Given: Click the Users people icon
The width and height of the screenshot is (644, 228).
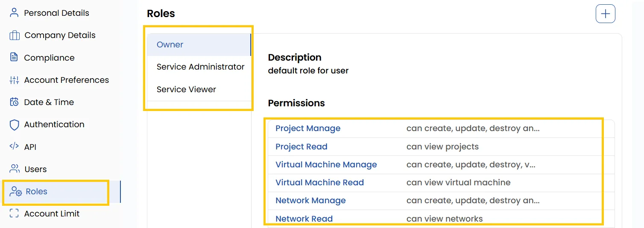Looking at the screenshot, I should [15, 169].
